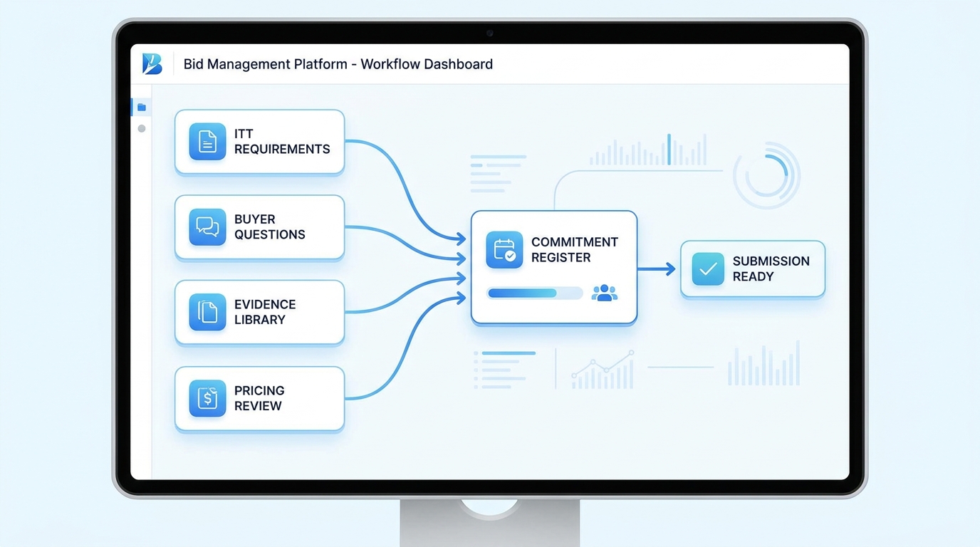Open the Buyer Questions card
980x547 pixels.
coord(260,227)
